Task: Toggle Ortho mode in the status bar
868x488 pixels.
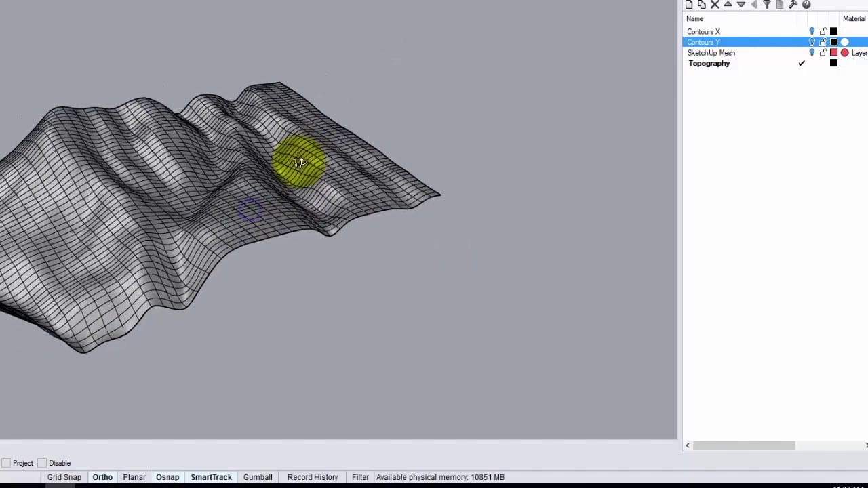Action: pyautogui.click(x=102, y=477)
